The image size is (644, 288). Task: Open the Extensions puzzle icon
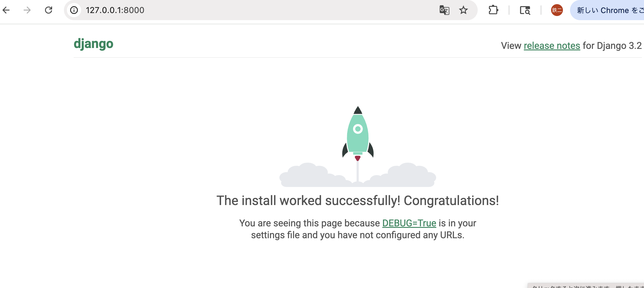click(x=493, y=10)
